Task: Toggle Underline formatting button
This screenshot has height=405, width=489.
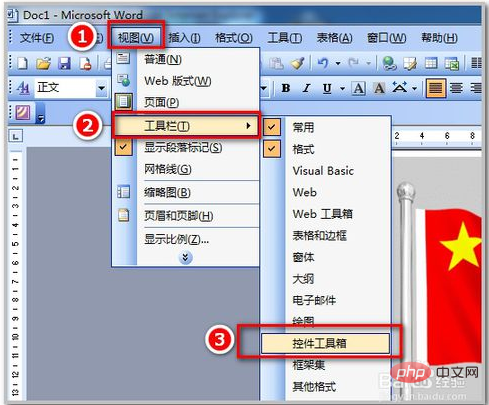Action: coord(327,88)
